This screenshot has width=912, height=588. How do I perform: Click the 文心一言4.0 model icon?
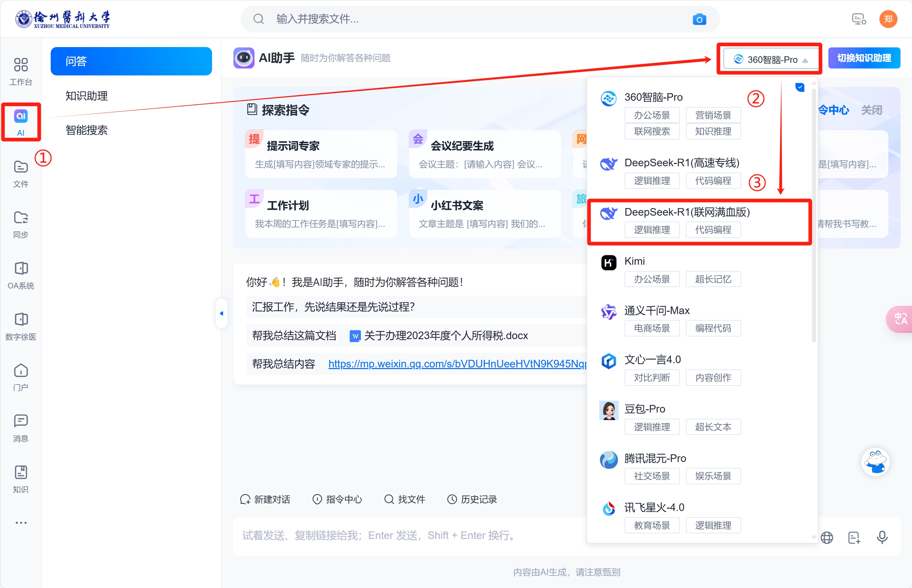608,361
